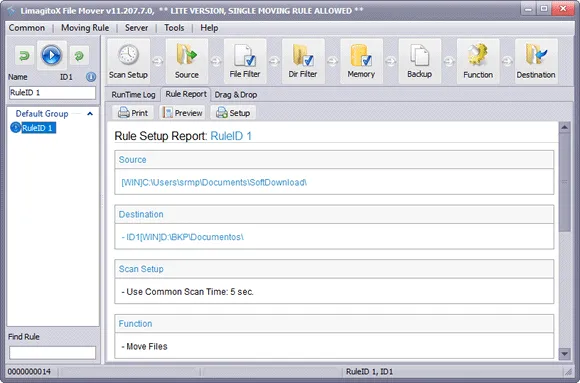Click the arrow between Dir Filter and Memory

(333, 61)
